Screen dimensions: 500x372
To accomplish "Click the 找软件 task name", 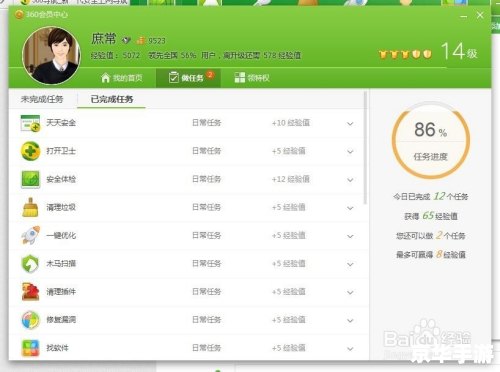I will coord(57,348).
